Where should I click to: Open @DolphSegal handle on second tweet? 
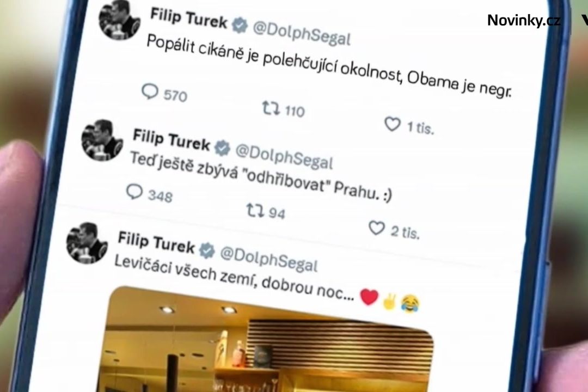(x=284, y=156)
